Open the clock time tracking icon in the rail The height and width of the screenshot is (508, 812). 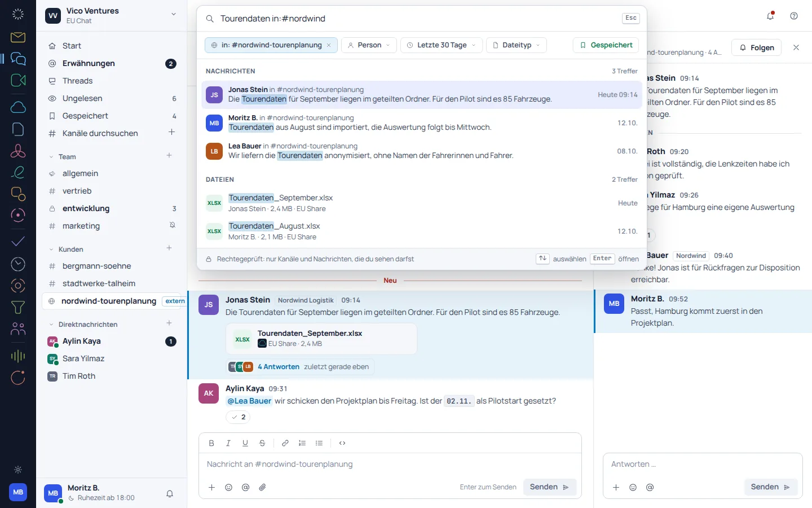pyautogui.click(x=18, y=264)
